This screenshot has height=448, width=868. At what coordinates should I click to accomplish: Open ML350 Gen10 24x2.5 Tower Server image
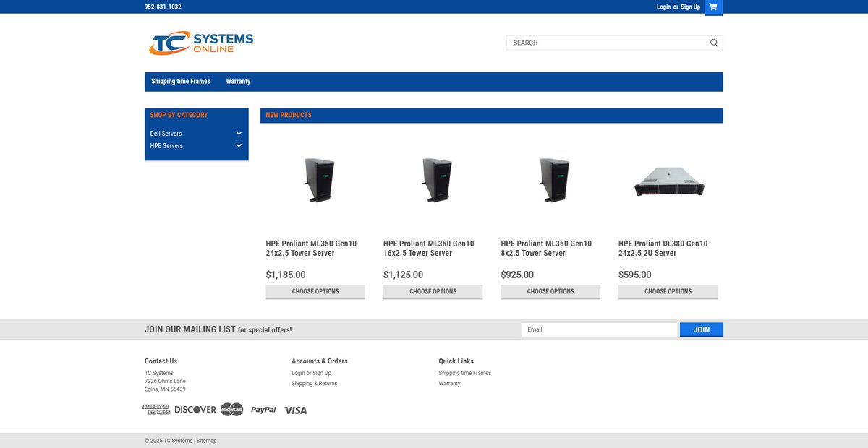click(x=319, y=180)
